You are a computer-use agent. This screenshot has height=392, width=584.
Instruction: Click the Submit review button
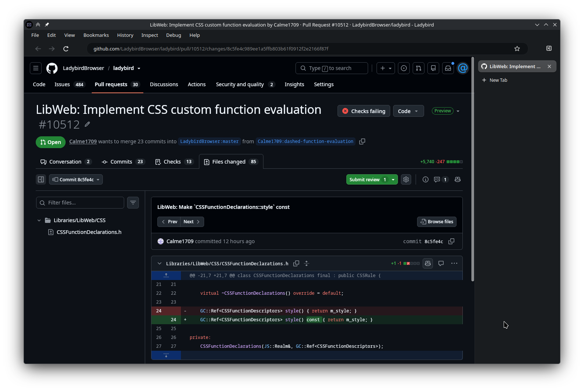pos(367,179)
